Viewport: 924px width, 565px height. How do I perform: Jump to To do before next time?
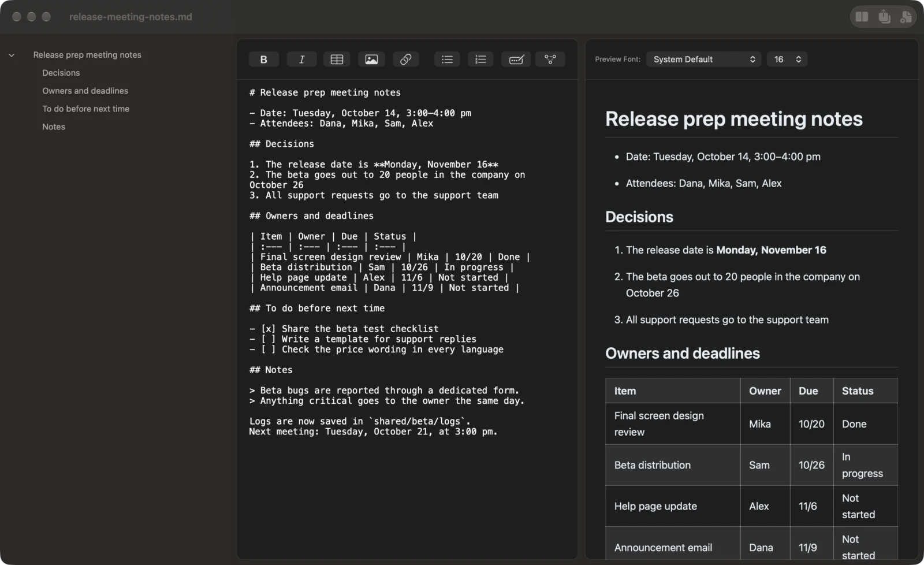[86, 109]
